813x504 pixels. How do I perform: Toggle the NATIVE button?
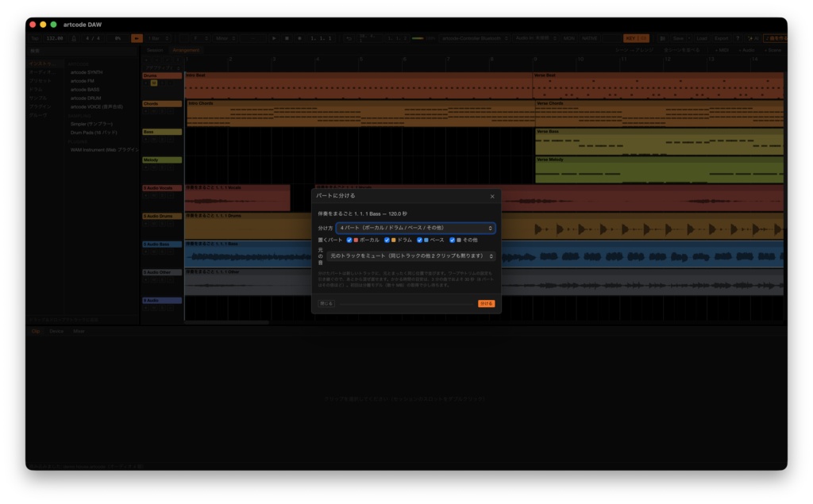(590, 38)
